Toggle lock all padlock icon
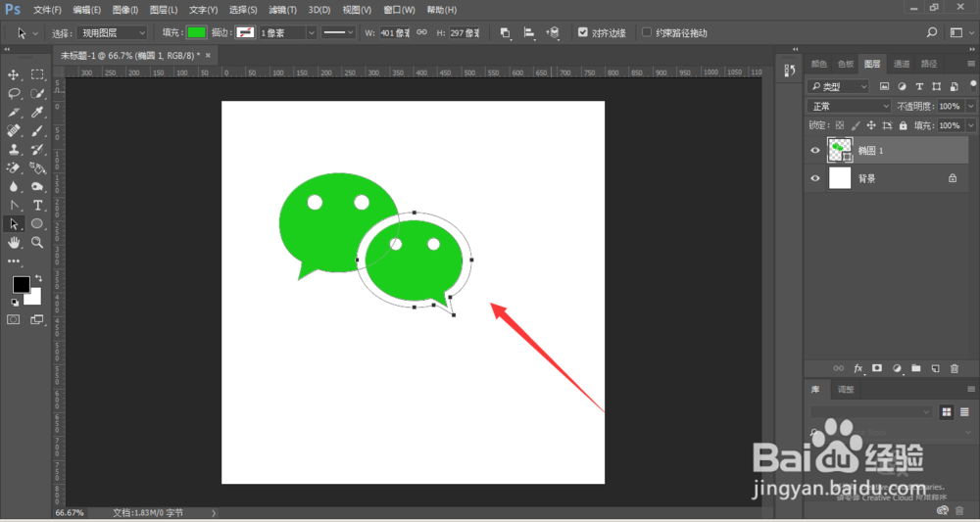The width and height of the screenshot is (980, 522). 904,125
